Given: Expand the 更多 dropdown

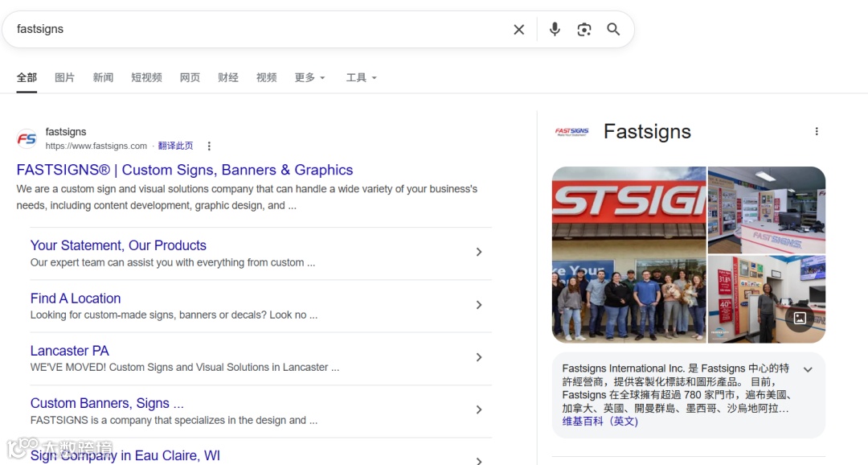Looking at the screenshot, I should pyautogui.click(x=310, y=77).
